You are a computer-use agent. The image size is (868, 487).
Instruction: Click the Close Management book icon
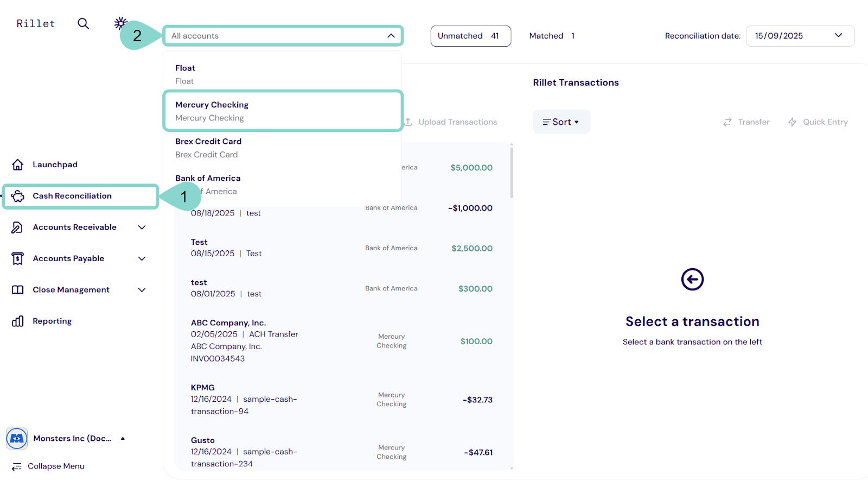17,290
